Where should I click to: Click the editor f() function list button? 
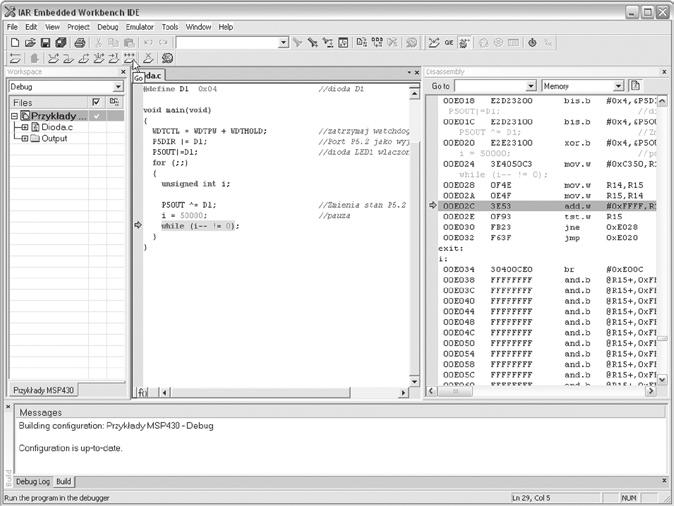(x=142, y=392)
